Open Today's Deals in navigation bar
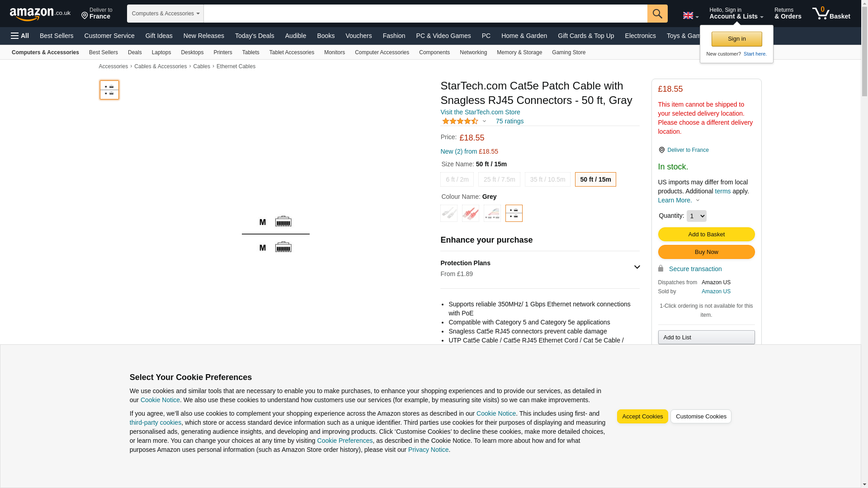Image resolution: width=868 pixels, height=488 pixels. pos(254,36)
